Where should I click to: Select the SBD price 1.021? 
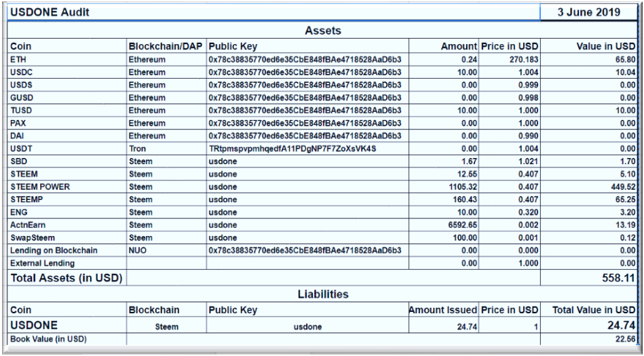click(509, 161)
